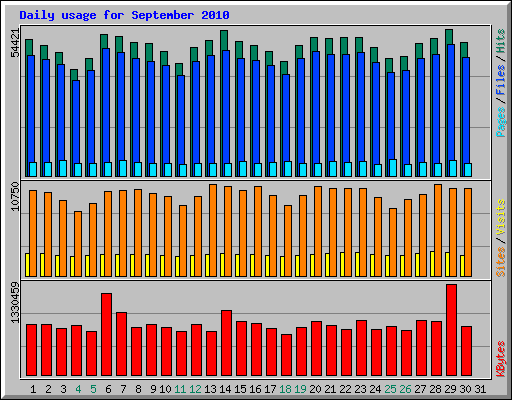
Task: Click the red "KBytes" legend label
Action: [x=501, y=359]
